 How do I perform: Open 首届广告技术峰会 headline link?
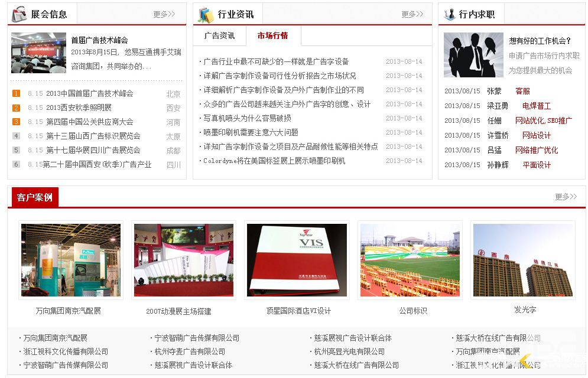99,40
